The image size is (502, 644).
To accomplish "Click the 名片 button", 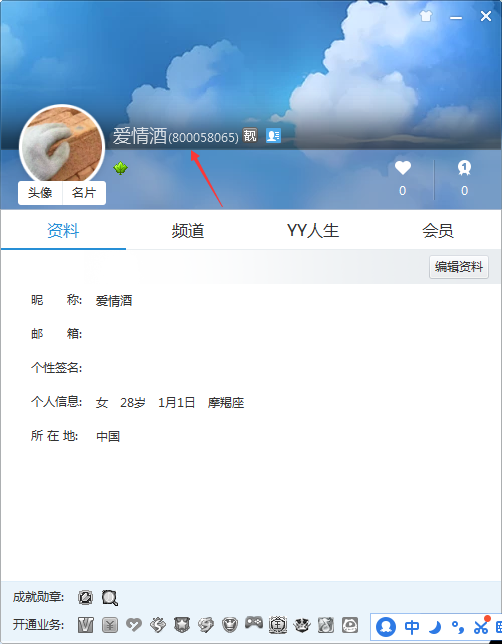I will click(84, 193).
